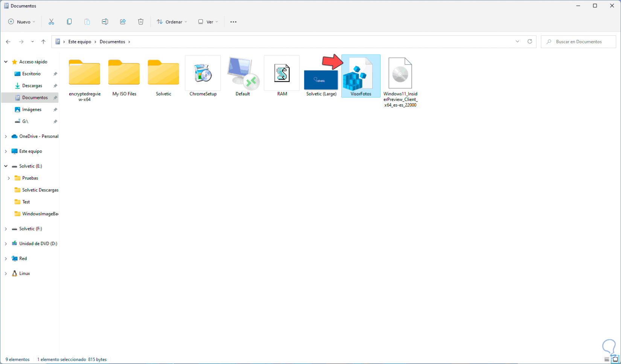Expand the Pruebas folder node
621x364 pixels.
point(9,178)
